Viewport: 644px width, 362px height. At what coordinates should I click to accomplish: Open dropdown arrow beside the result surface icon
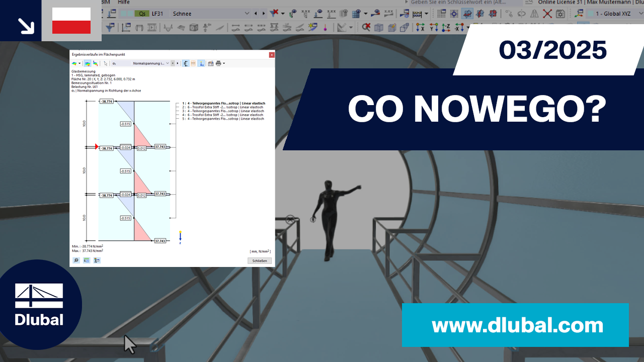coord(79,63)
